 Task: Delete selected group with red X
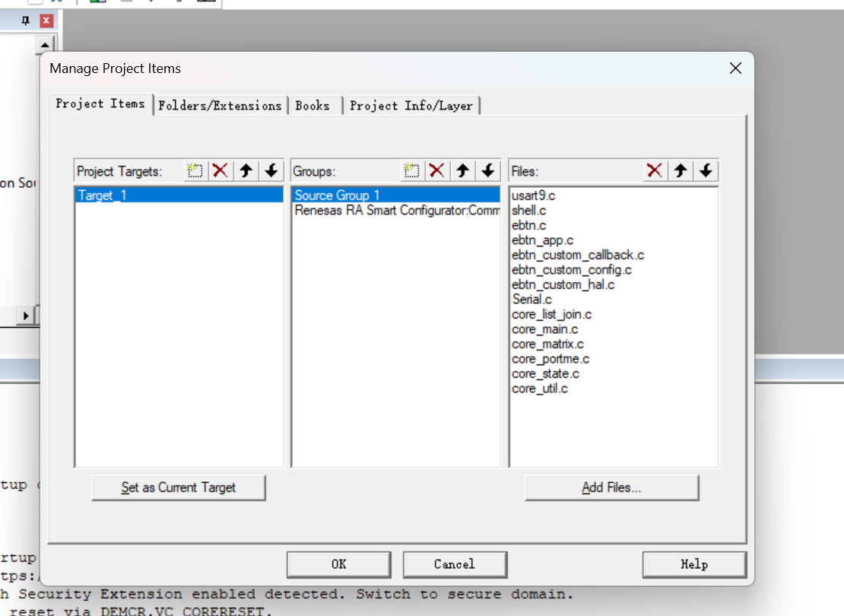[x=437, y=171]
